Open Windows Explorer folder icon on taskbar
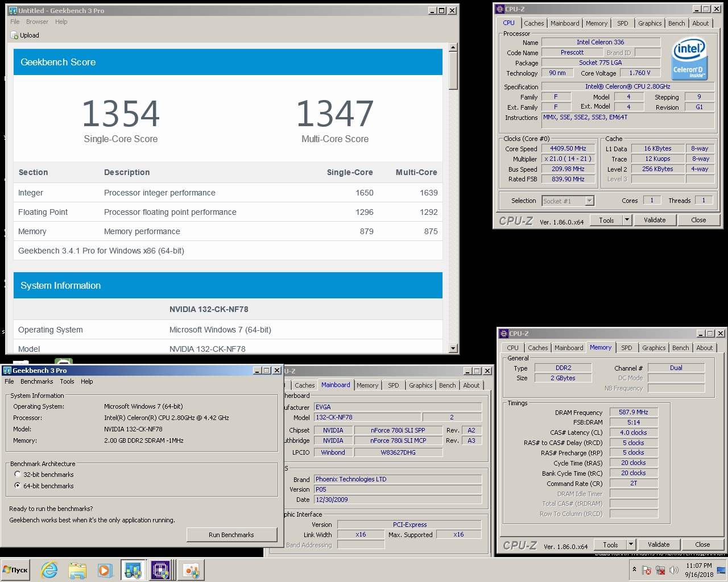This screenshot has height=582, width=728. (x=77, y=570)
